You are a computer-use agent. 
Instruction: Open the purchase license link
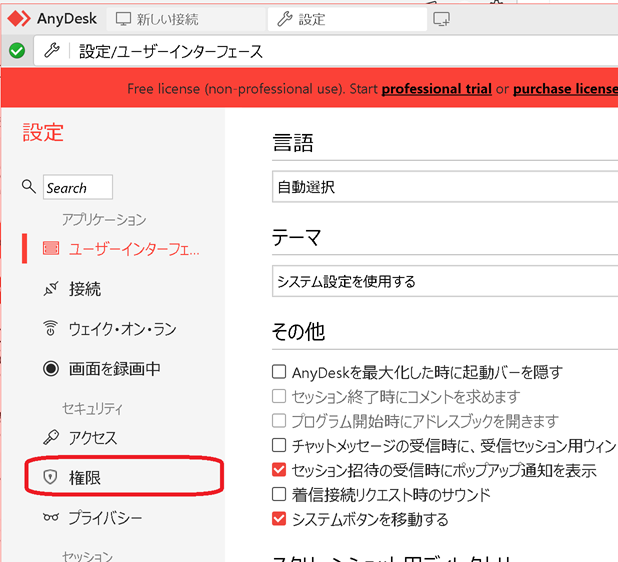pyautogui.click(x=565, y=89)
